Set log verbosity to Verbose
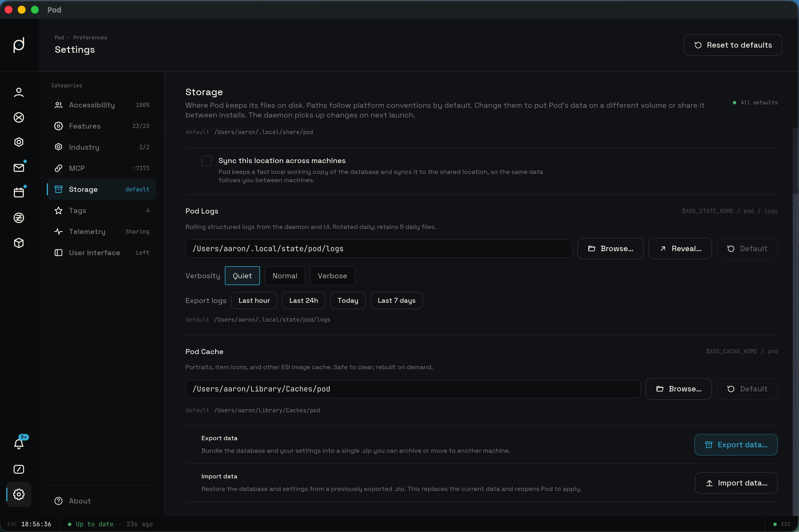Screen dimensions: 799x532 click(x=332, y=276)
